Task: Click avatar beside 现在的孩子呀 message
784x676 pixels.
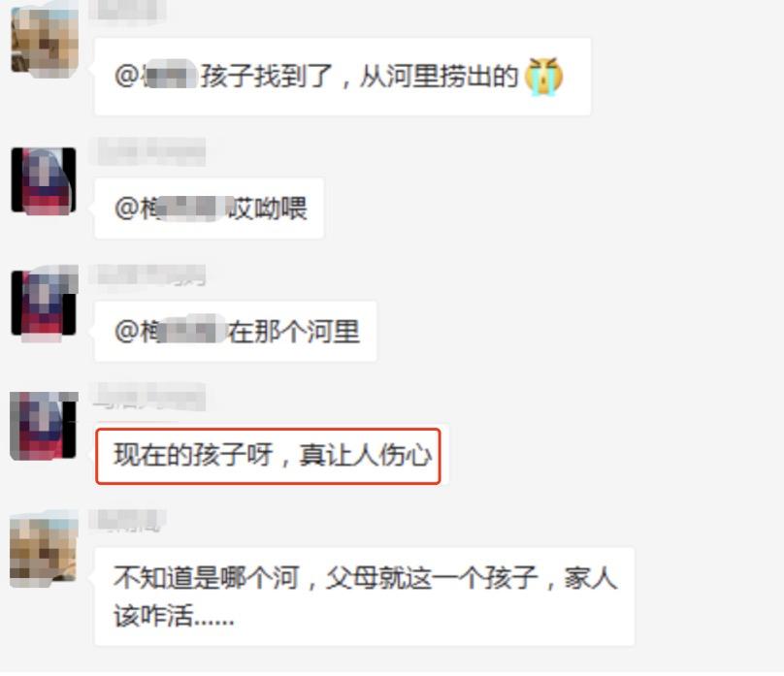Action: [44, 426]
